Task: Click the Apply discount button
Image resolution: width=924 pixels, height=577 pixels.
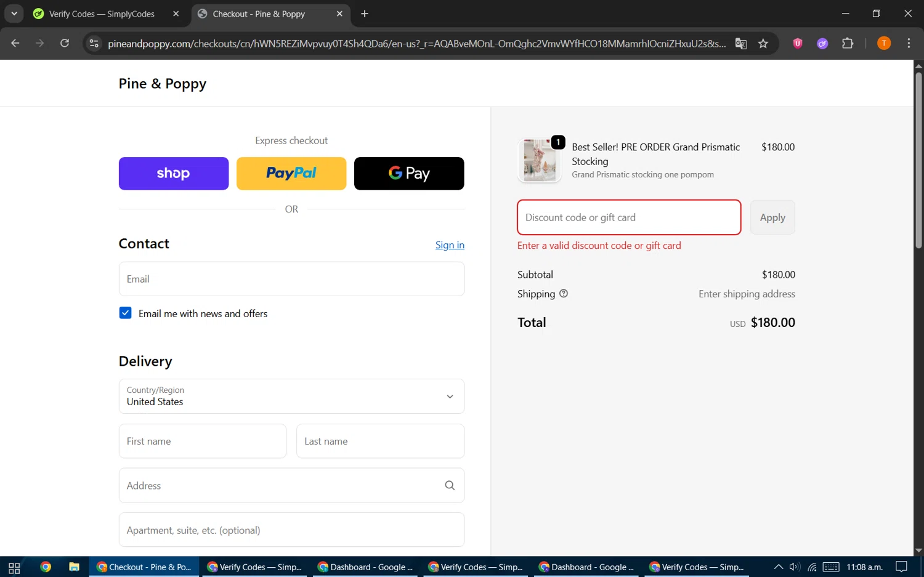Action: pyautogui.click(x=772, y=217)
